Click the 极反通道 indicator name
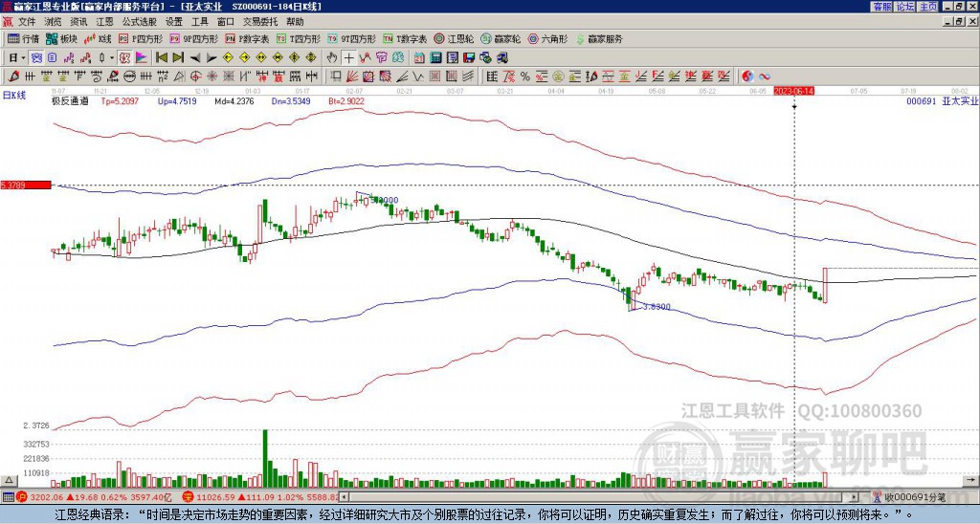 (x=70, y=100)
